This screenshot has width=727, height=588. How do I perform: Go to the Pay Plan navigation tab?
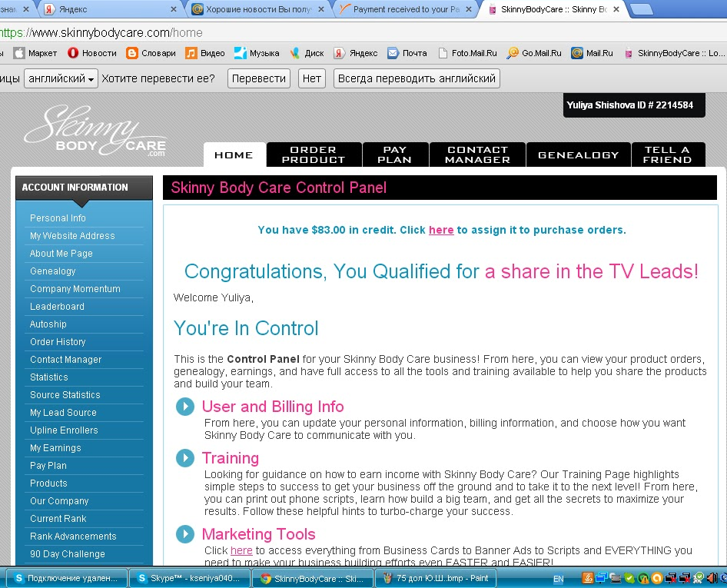click(395, 154)
